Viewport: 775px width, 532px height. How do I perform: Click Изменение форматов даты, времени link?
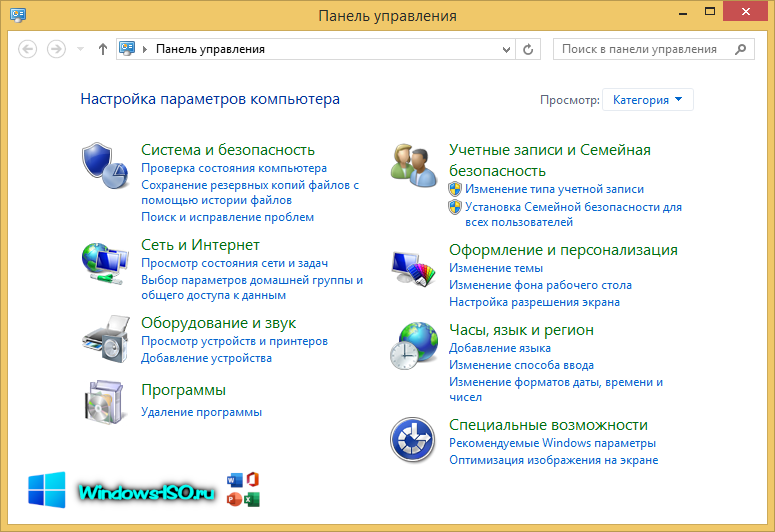[x=556, y=389]
